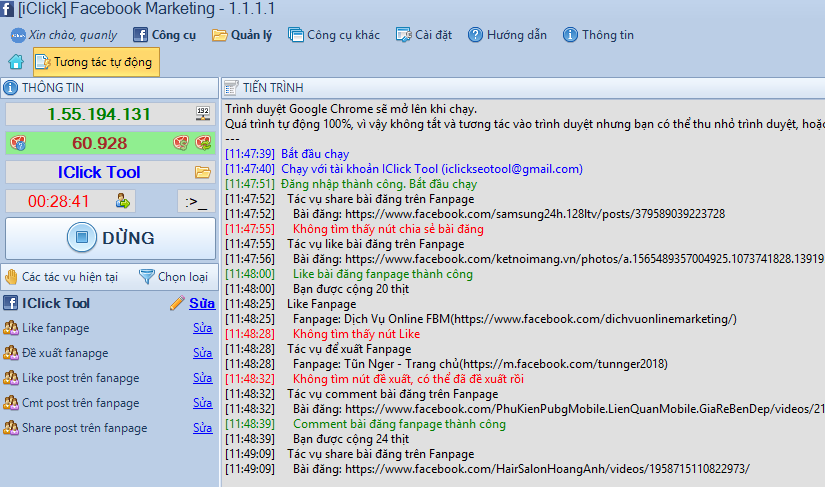Click the Like fanpage task icon
The image size is (825, 487).
(x=11, y=328)
